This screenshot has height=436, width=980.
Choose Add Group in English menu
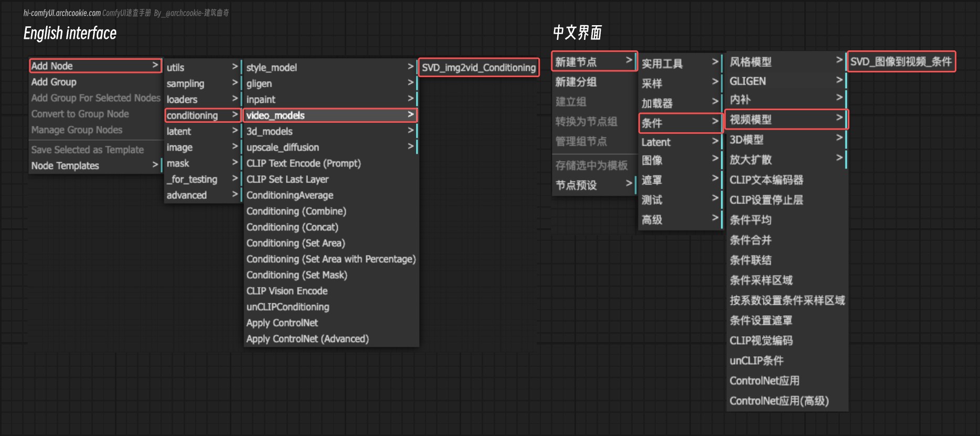[x=95, y=82]
